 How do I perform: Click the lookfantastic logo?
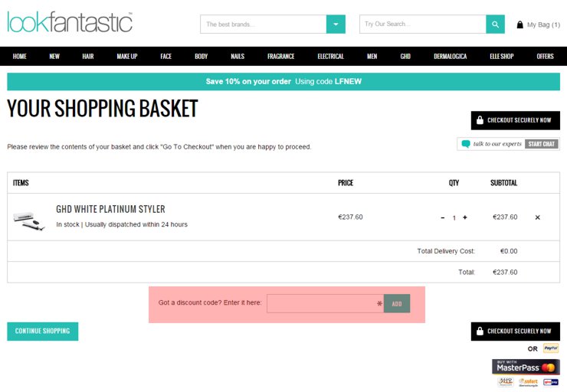pos(70,22)
